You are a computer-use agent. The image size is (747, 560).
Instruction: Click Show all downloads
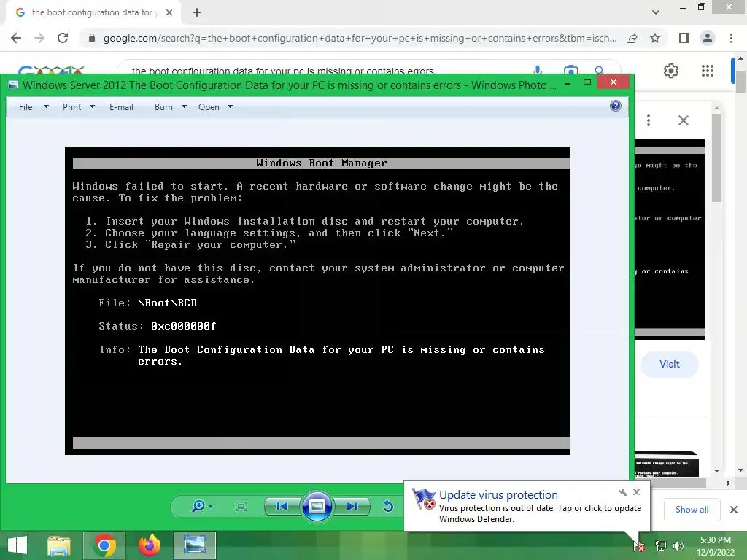tap(692, 510)
